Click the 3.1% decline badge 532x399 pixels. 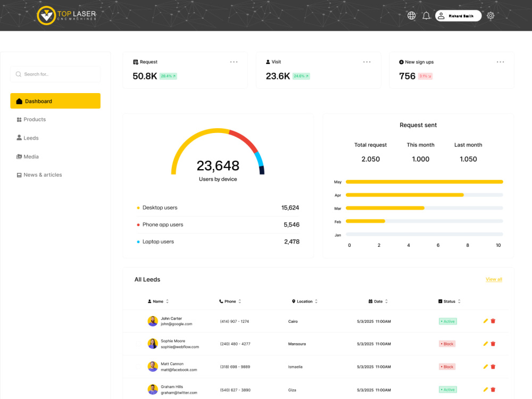425,76
